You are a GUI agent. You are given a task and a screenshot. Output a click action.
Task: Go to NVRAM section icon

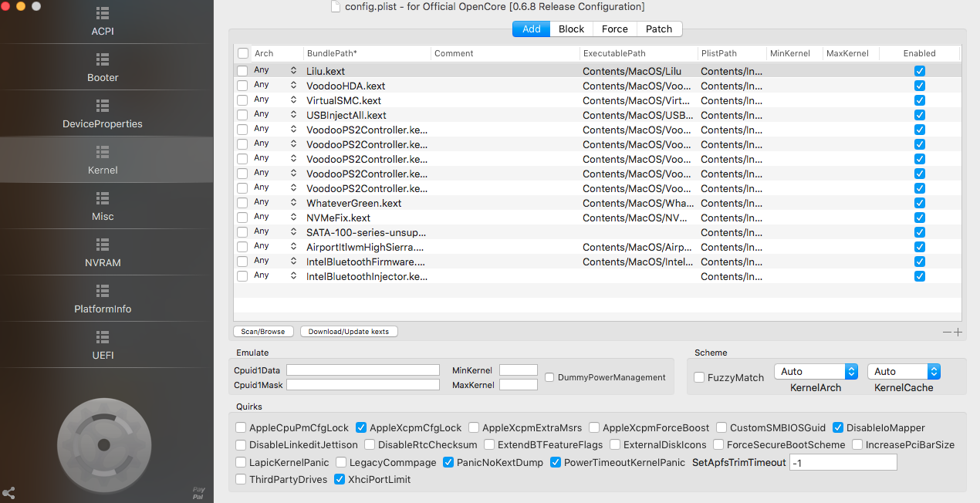103,245
